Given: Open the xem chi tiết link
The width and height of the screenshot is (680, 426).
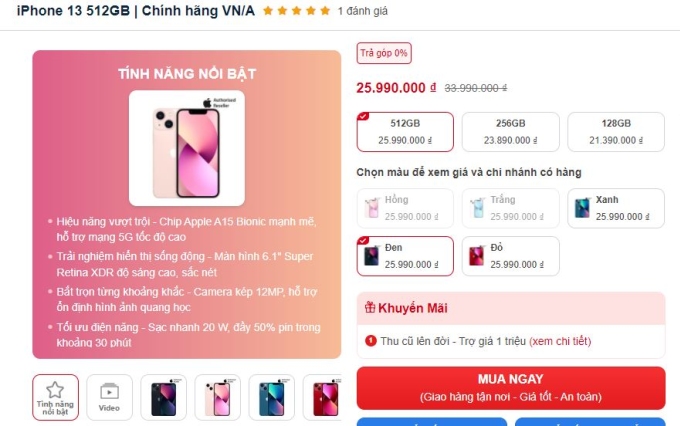Looking at the screenshot, I should point(560,341).
